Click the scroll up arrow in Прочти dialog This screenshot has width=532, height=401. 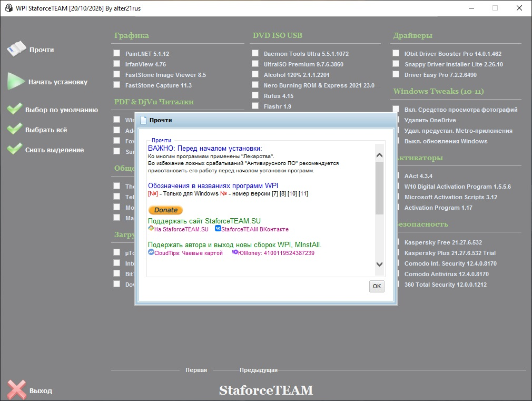click(379, 155)
